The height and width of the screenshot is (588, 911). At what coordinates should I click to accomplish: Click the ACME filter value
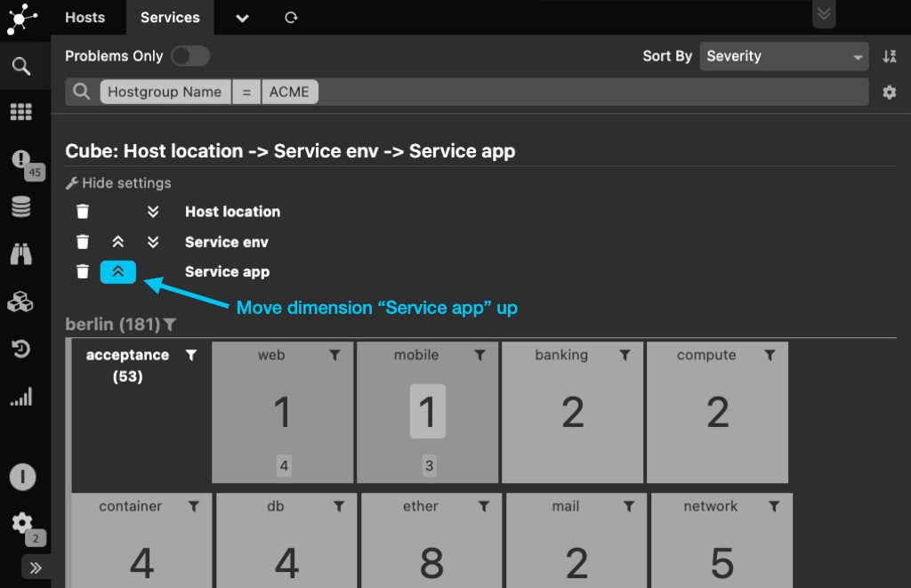pos(289,92)
